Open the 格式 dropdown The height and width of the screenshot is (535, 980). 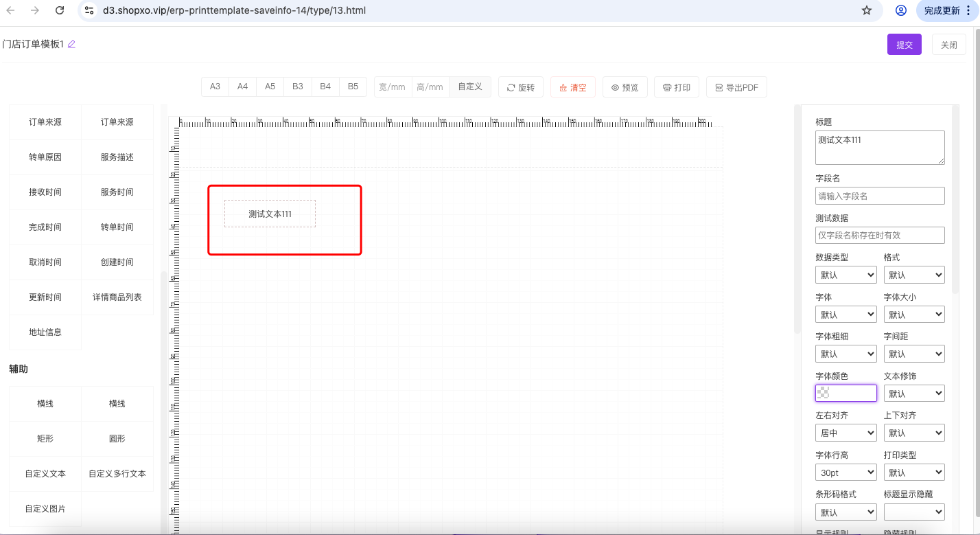tap(914, 275)
